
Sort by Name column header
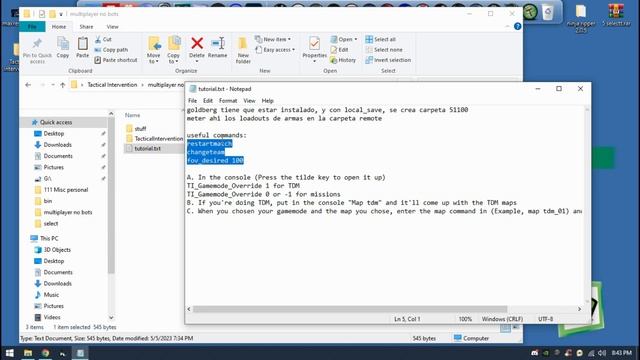pyautogui.click(x=132, y=115)
